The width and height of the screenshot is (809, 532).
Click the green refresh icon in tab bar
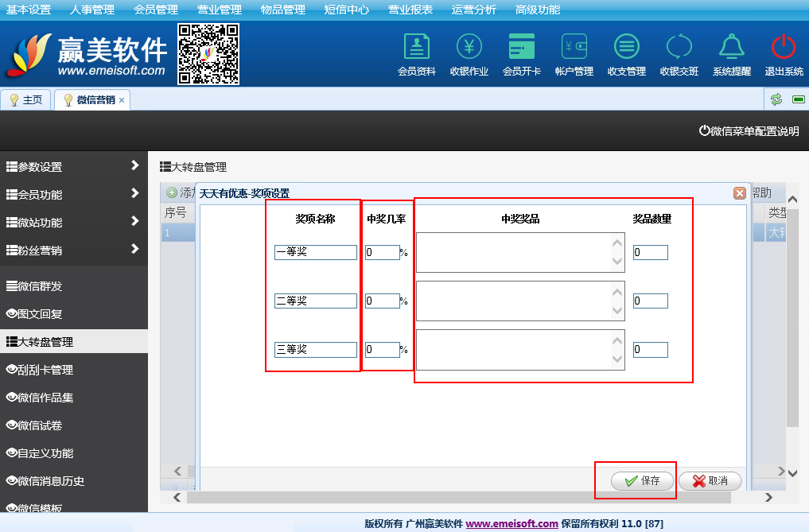pos(776,99)
